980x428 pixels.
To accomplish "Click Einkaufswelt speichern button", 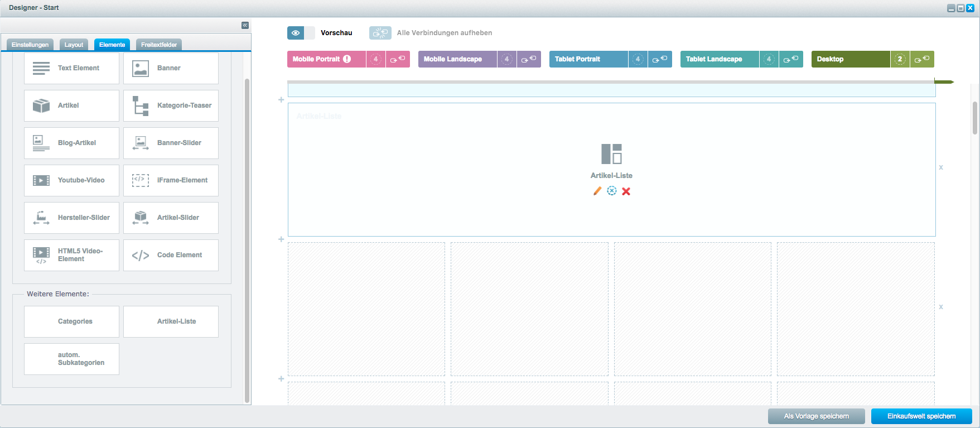I will pyautogui.click(x=921, y=416).
